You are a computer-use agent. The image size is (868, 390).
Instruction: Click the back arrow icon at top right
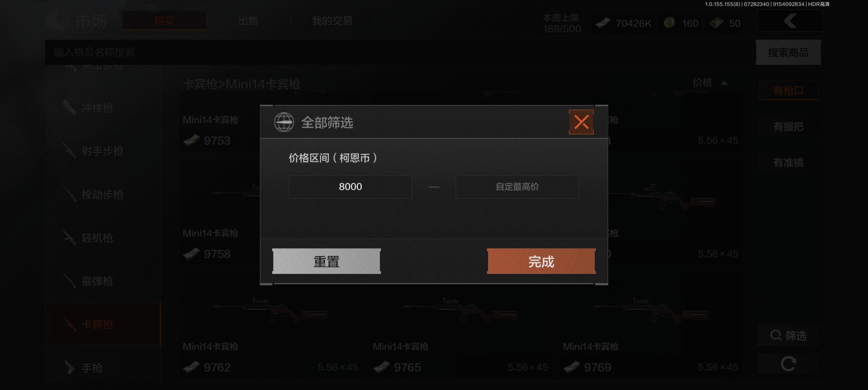(x=790, y=21)
